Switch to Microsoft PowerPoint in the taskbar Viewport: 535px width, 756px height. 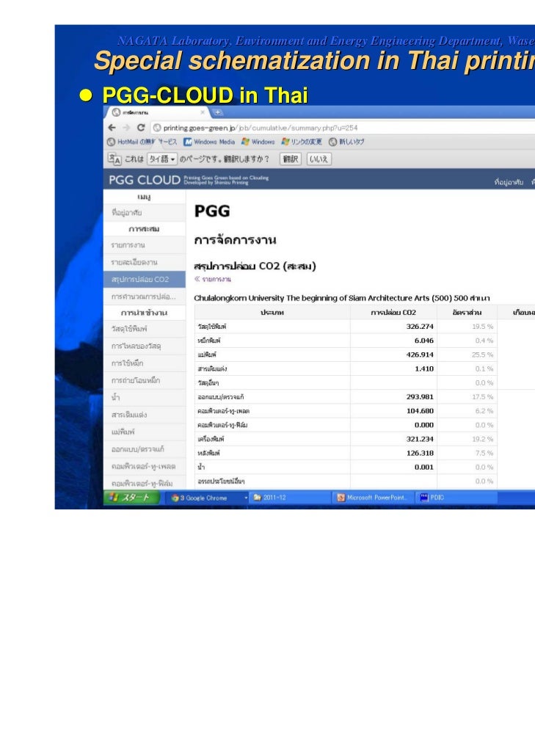tap(373, 498)
